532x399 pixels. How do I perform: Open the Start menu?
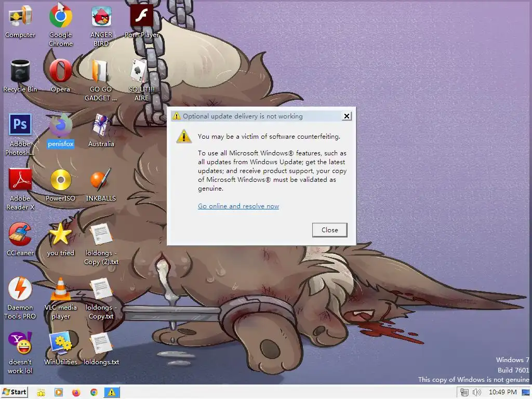[x=14, y=392]
